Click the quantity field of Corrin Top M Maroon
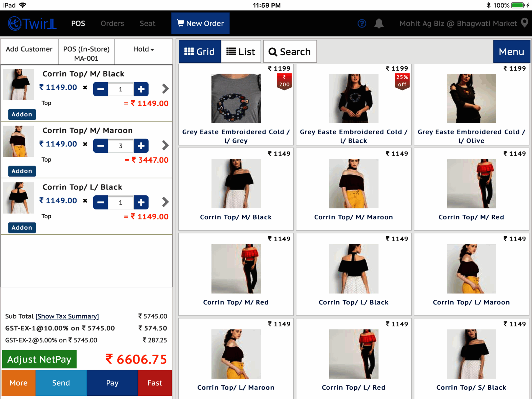The height and width of the screenshot is (399, 532). [x=120, y=146]
